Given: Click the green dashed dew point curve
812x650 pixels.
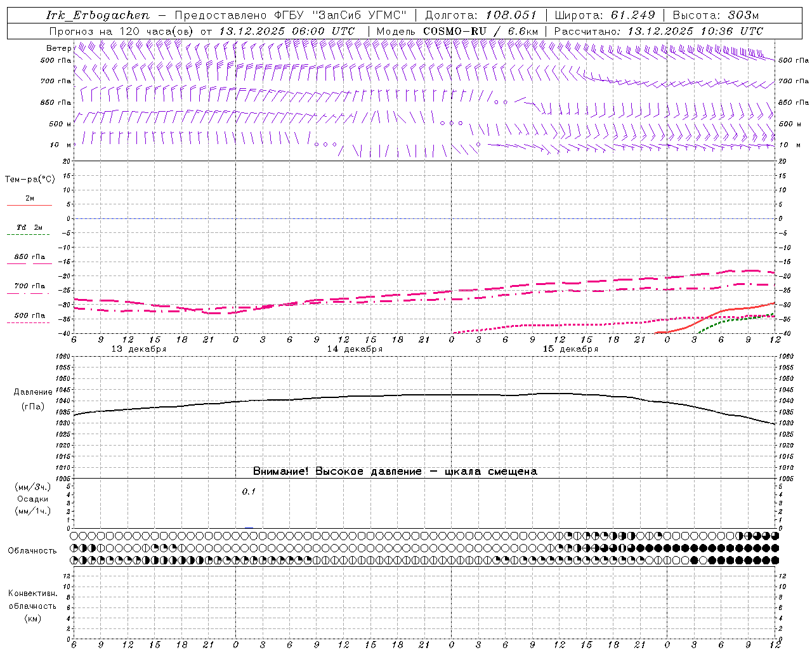Looking at the screenshot, I should [x=736, y=319].
